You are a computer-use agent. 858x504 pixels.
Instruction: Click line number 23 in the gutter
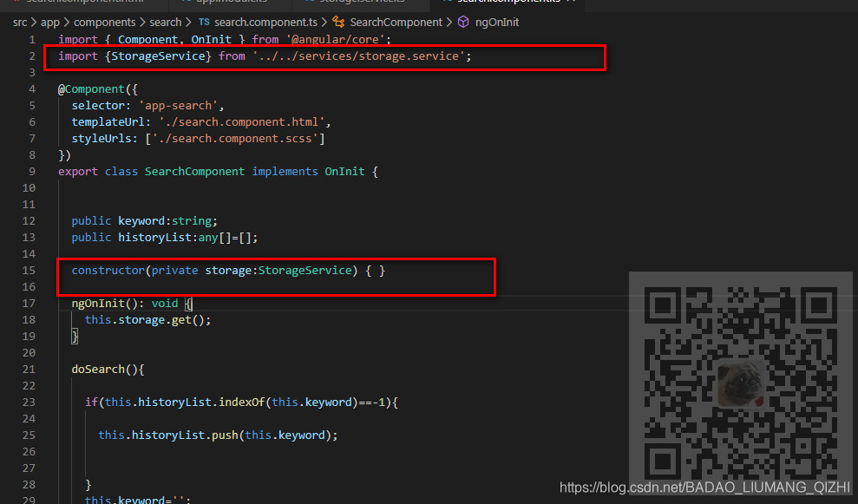[29, 403]
